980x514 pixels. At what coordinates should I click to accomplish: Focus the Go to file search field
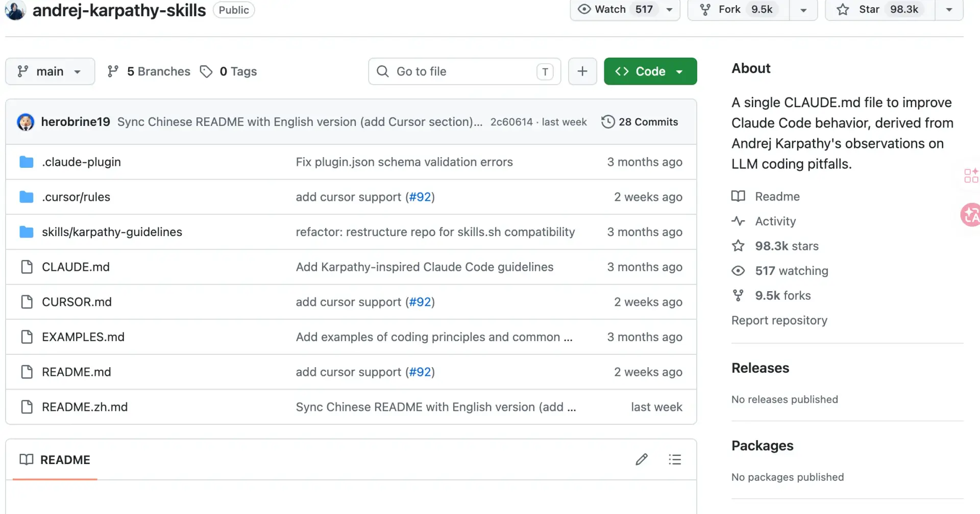[464, 71]
